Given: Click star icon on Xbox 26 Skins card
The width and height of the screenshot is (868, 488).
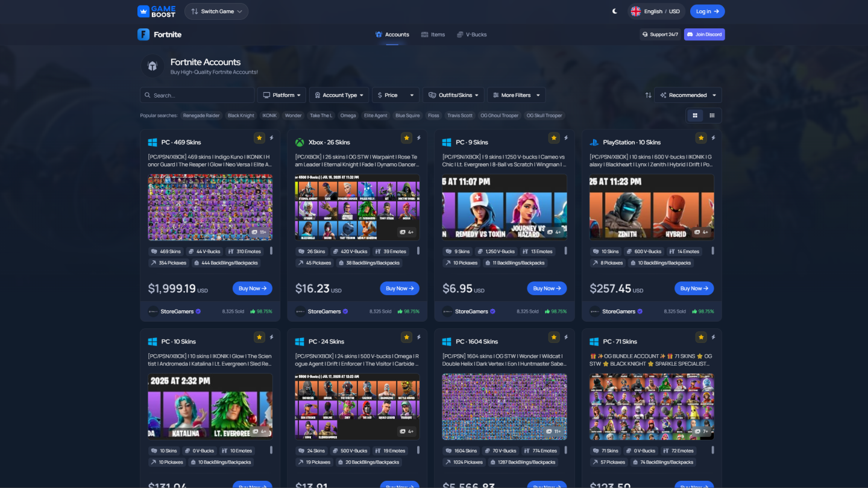Looking at the screenshot, I should point(406,138).
